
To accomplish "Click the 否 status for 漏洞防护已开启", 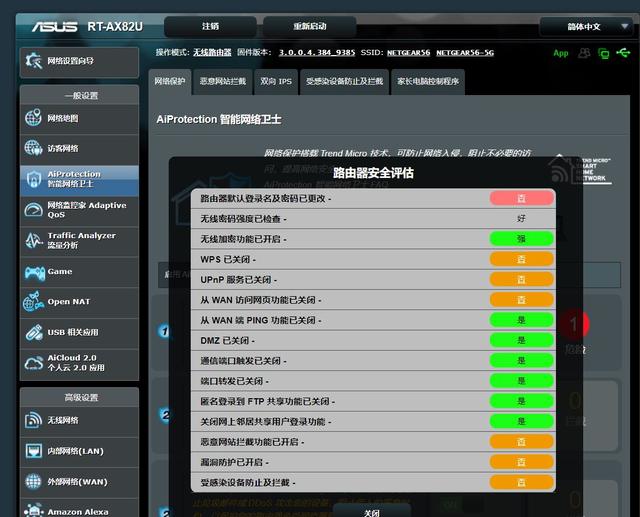I will tap(521, 462).
